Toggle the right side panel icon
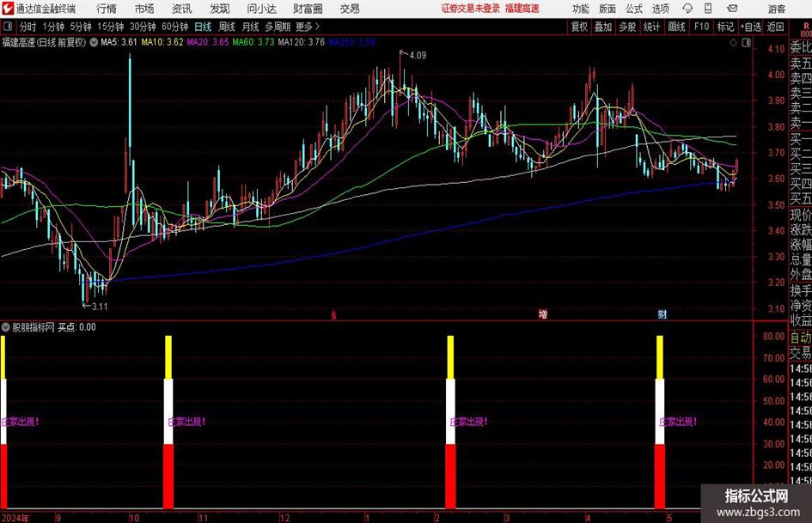812x523 pixels. click(x=746, y=43)
